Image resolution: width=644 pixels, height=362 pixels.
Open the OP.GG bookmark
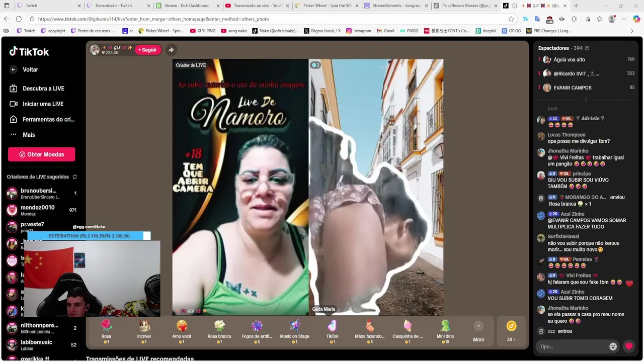click(x=510, y=31)
